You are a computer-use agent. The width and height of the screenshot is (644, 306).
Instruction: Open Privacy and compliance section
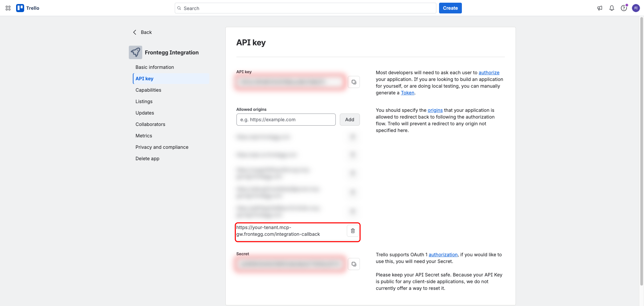(162, 147)
